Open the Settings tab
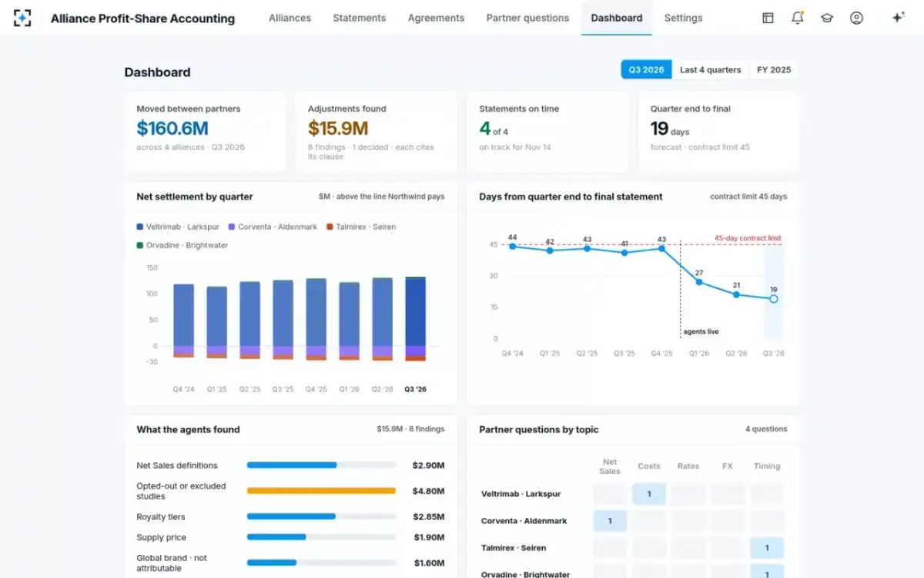This screenshot has height=578, width=924. tap(683, 18)
